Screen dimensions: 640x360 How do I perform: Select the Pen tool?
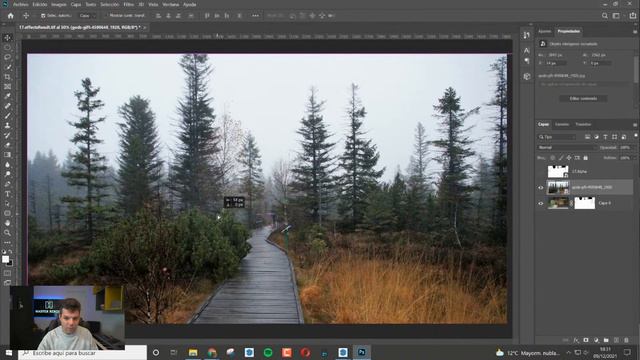(7, 184)
